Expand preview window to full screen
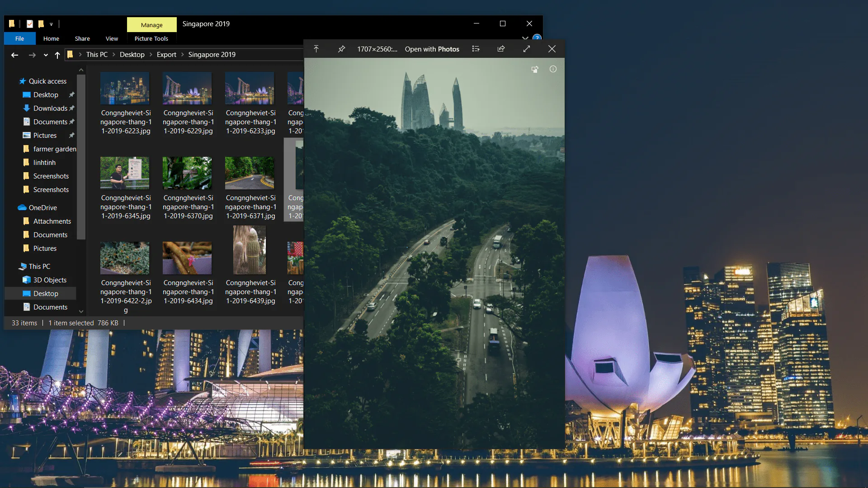Viewport: 868px width, 488px height. pos(527,49)
